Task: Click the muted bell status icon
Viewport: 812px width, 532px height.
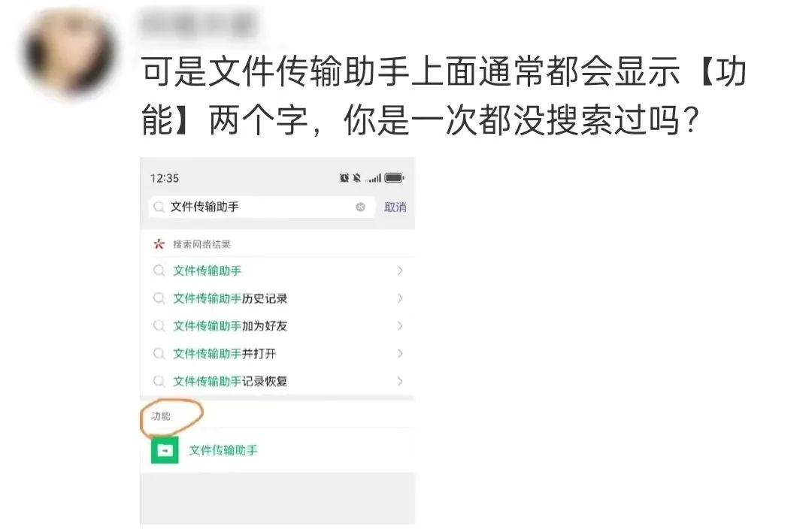Action: [x=357, y=178]
